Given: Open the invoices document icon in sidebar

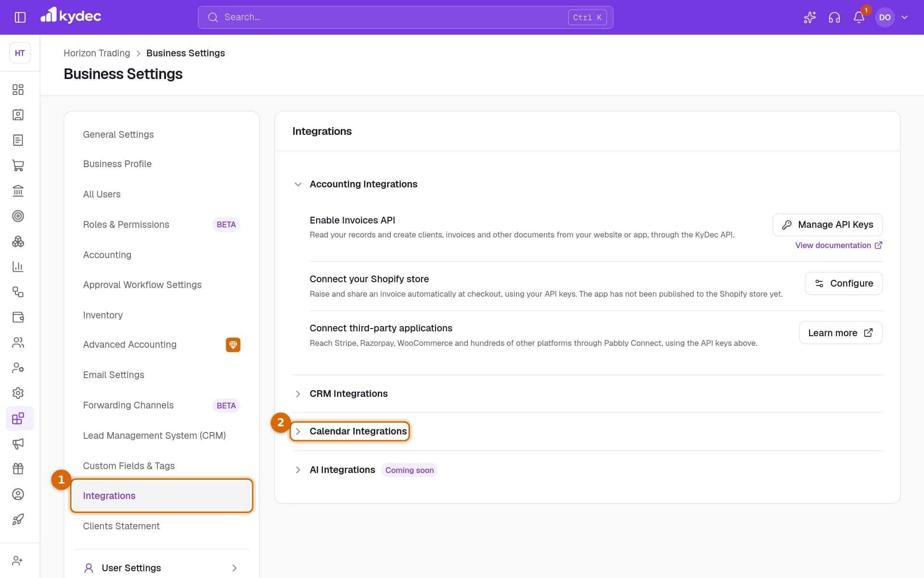Looking at the screenshot, I should click(x=18, y=140).
